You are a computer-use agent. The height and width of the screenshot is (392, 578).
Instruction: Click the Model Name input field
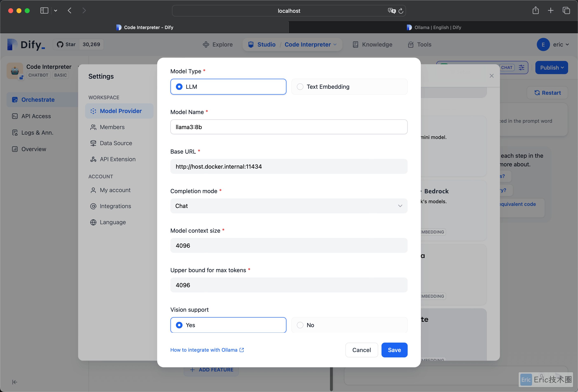point(289,127)
